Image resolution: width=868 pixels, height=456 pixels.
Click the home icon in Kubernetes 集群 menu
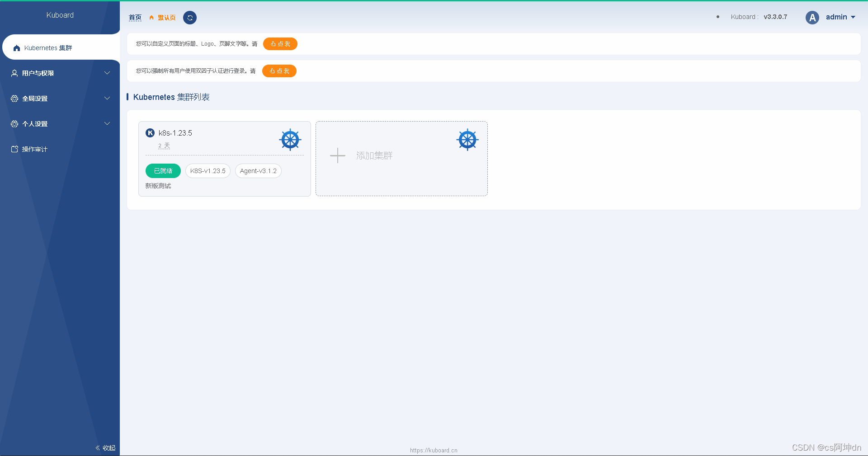17,48
